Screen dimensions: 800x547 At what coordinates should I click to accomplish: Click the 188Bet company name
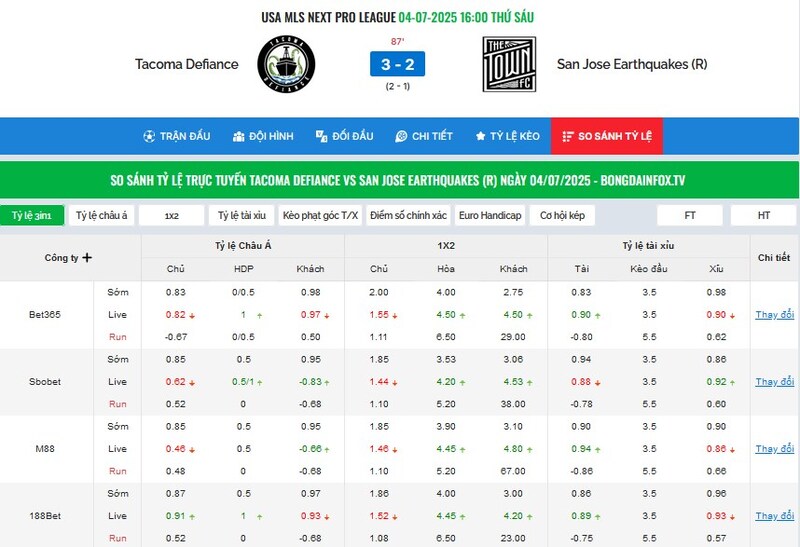pos(45,516)
